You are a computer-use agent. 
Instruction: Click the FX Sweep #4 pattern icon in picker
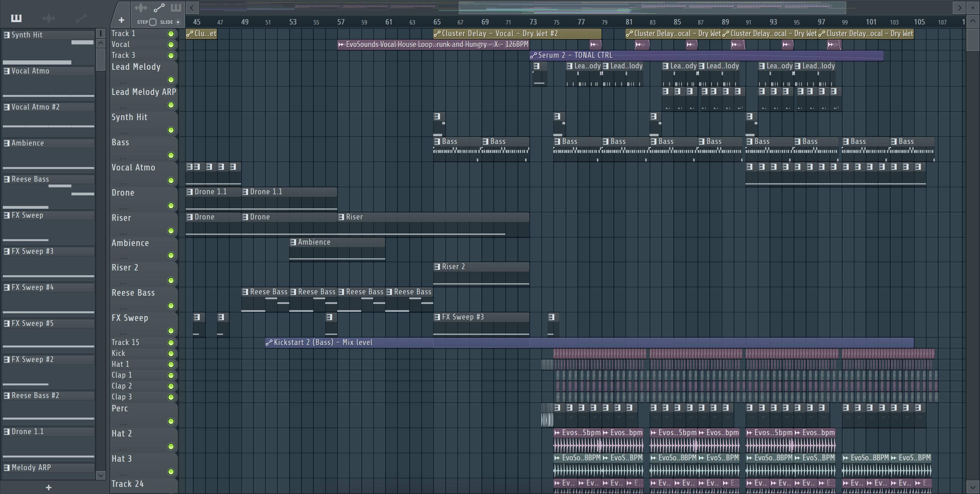click(x=6, y=287)
